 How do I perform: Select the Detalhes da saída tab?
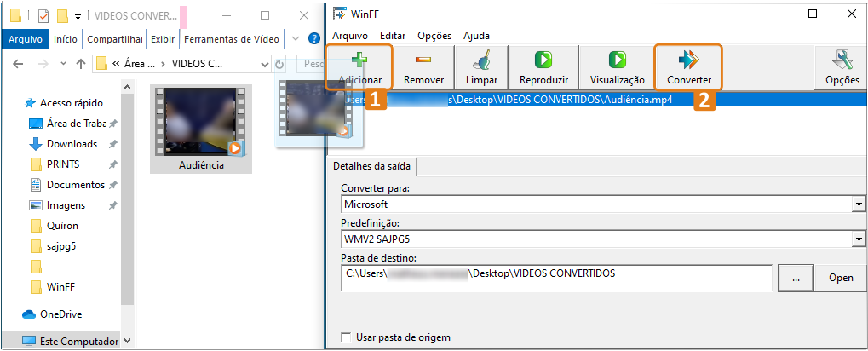372,167
